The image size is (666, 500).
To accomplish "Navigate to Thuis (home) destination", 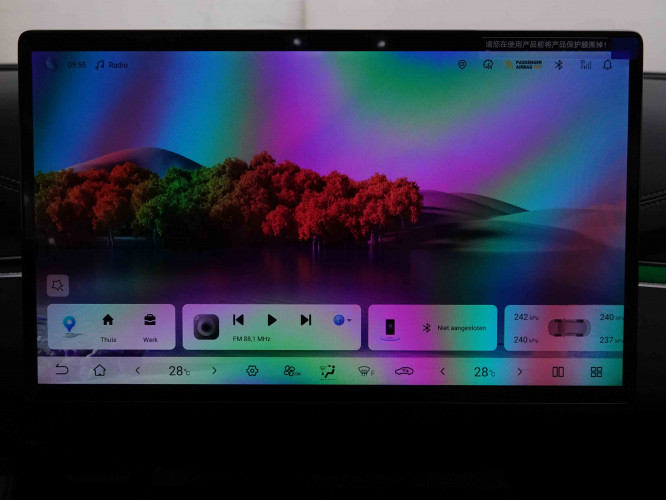I will pos(108,324).
